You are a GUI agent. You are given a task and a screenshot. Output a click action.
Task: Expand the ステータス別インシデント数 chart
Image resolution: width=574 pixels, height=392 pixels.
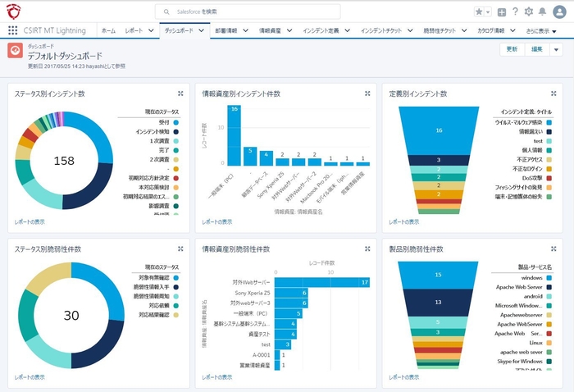point(180,93)
